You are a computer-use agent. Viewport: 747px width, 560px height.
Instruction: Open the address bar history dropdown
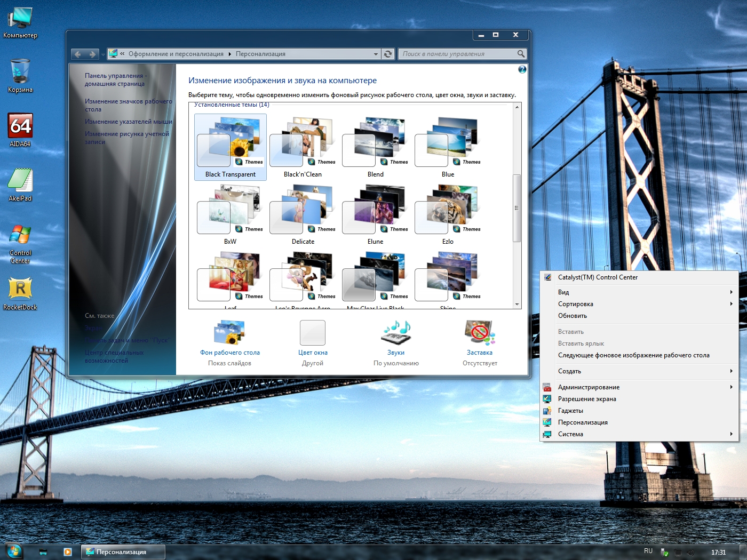[376, 54]
